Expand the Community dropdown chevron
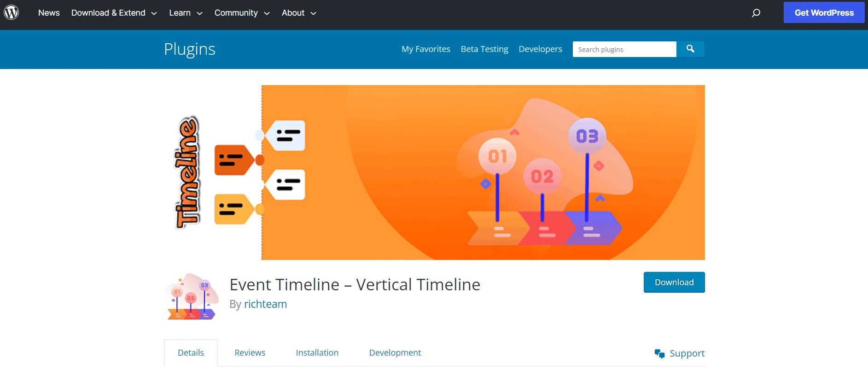Viewport: 868px width, 392px height. 267,13
